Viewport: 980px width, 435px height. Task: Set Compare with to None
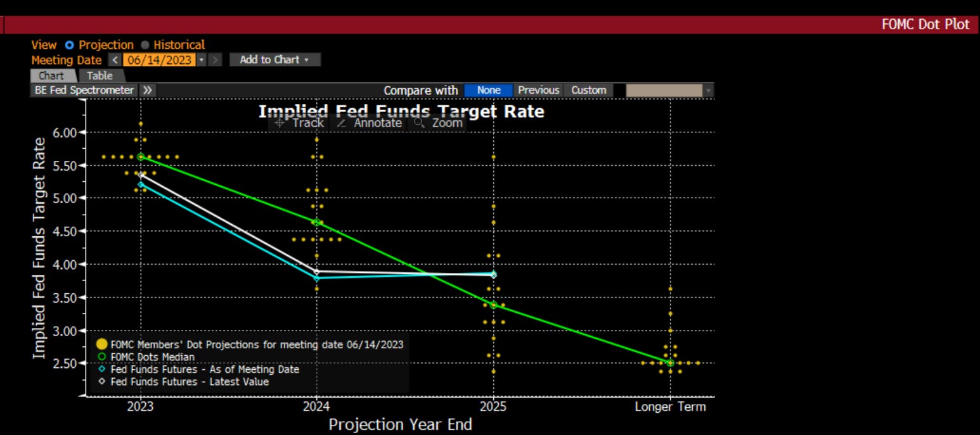tap(489, 90)
